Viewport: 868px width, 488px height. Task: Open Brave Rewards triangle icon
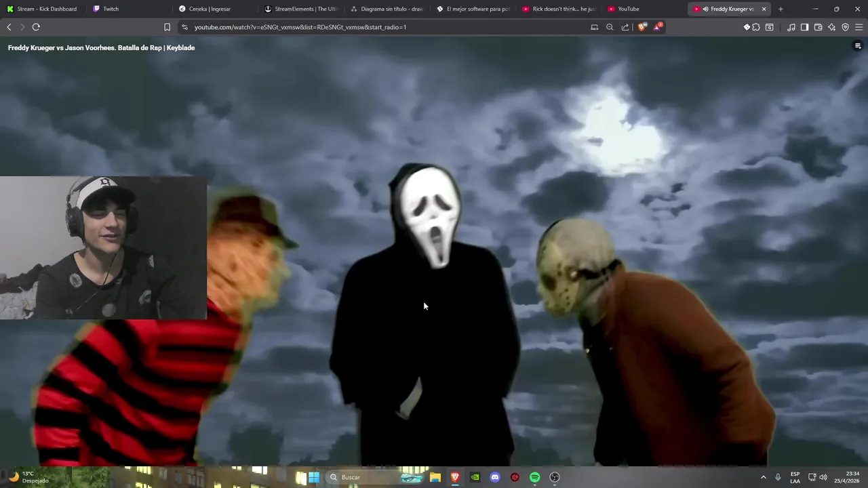click(657, 27)
